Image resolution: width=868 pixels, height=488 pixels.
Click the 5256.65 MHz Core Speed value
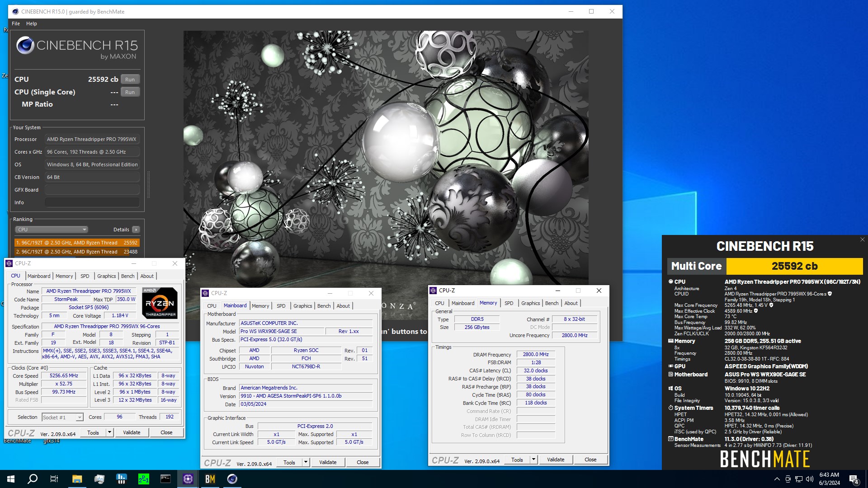tap(64, 376)
